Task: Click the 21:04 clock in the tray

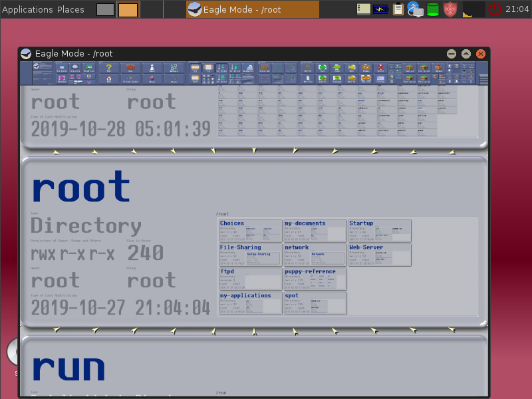Action: click(x=517, y=9)
